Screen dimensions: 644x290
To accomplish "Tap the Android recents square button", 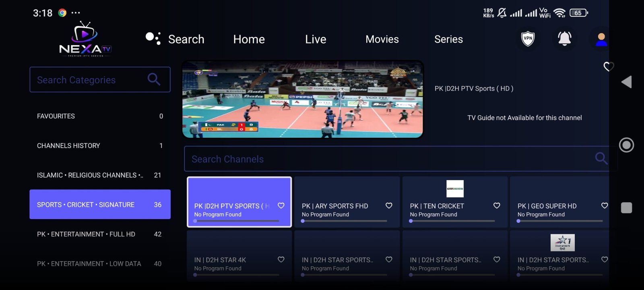I will [x=626, y=208].
